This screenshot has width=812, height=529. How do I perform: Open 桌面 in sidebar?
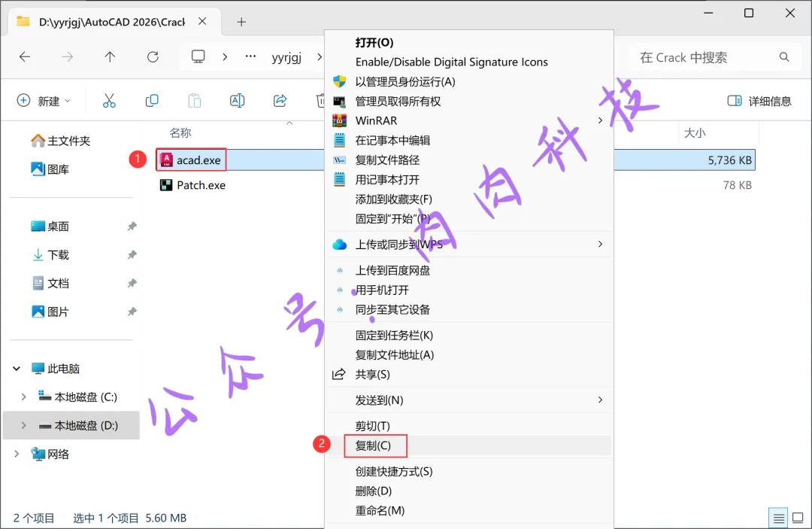[50, 226]
